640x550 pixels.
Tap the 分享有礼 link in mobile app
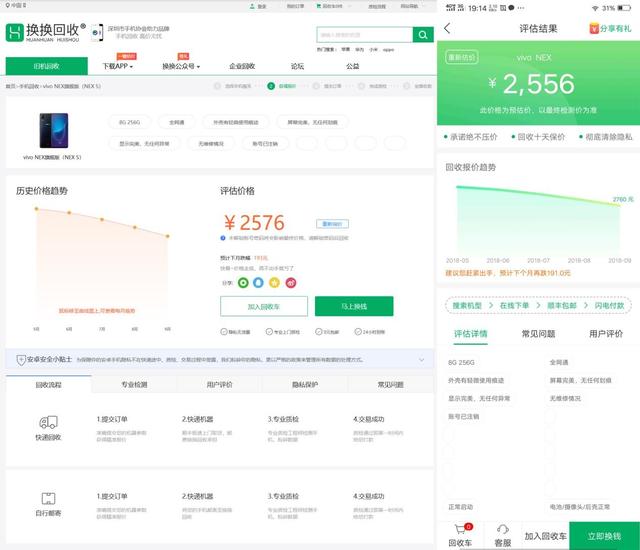[615, 28]
